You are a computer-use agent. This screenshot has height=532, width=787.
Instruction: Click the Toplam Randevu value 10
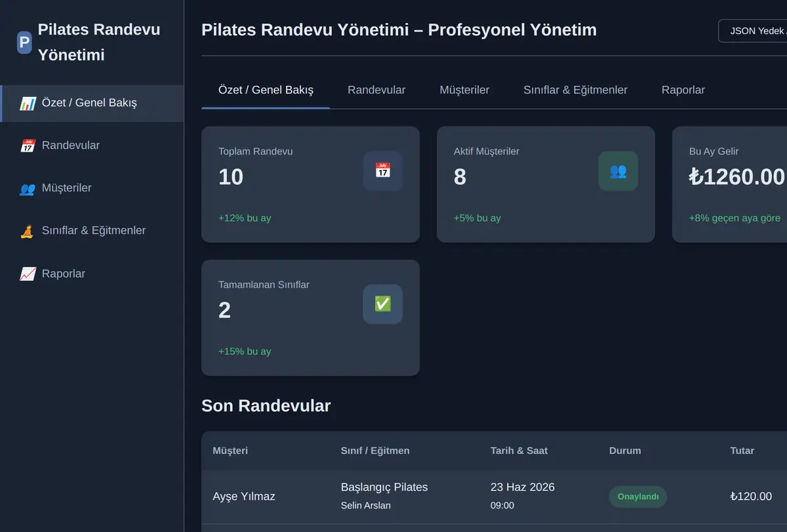(x=231, y=177)
